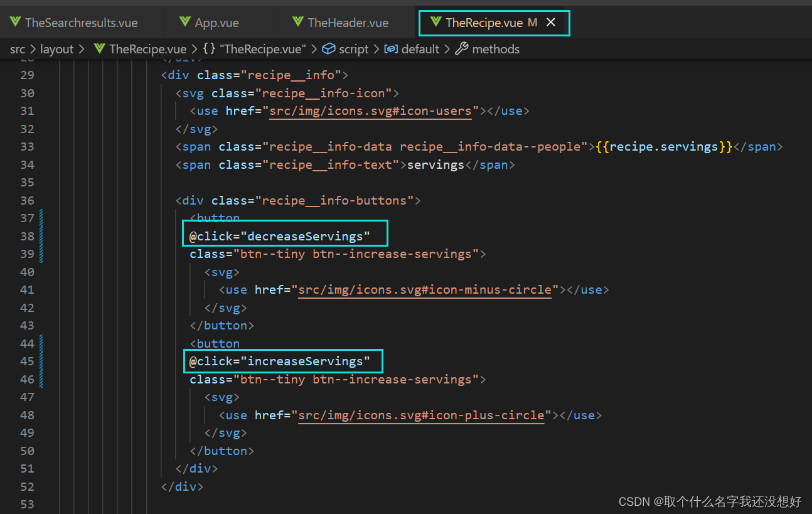Click variable icon before default breadcrumb
This screenshot has height=514, width=812.
pos(391,49)
